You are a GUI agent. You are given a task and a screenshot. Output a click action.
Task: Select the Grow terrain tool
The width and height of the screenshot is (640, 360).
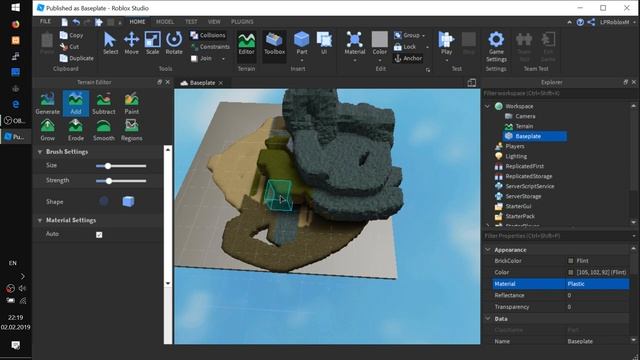point(47,130)
